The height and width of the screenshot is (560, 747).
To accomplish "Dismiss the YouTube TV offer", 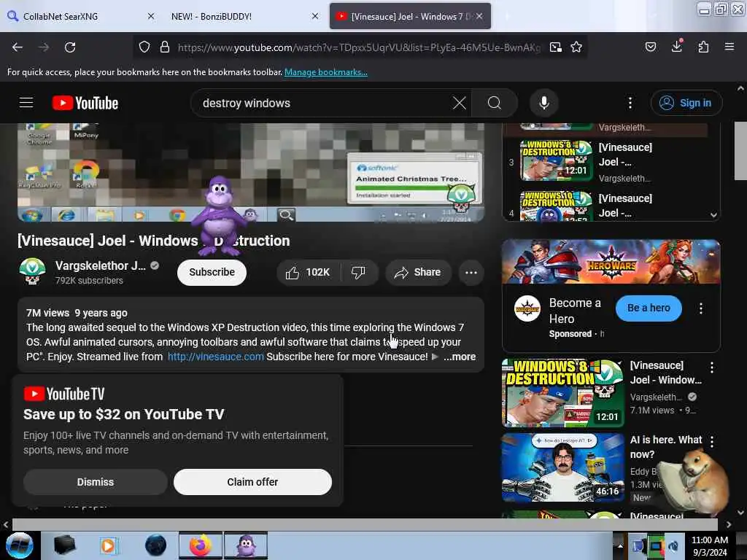I will pyautogui.click(x=96, y=482).
